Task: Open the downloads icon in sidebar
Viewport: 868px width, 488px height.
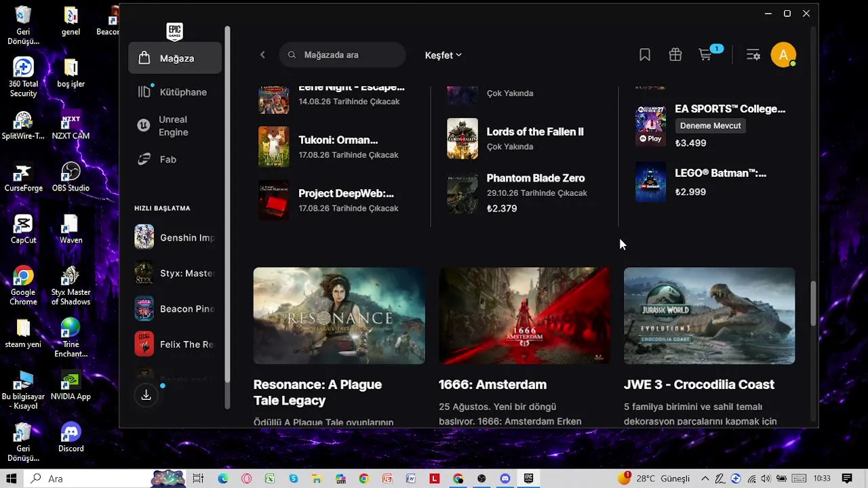Action: coord(146,395)
